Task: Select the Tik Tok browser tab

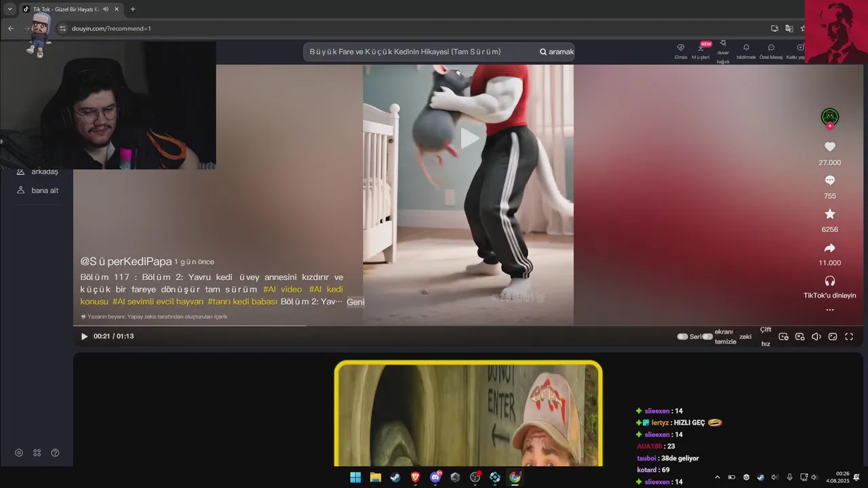Action: (x=71, y=9)
